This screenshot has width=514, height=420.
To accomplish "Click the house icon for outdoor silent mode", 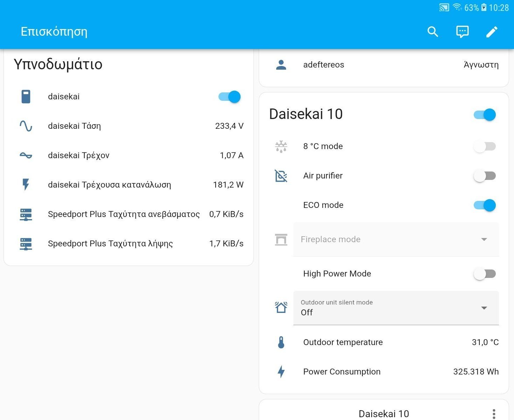I will click(281, 307).
